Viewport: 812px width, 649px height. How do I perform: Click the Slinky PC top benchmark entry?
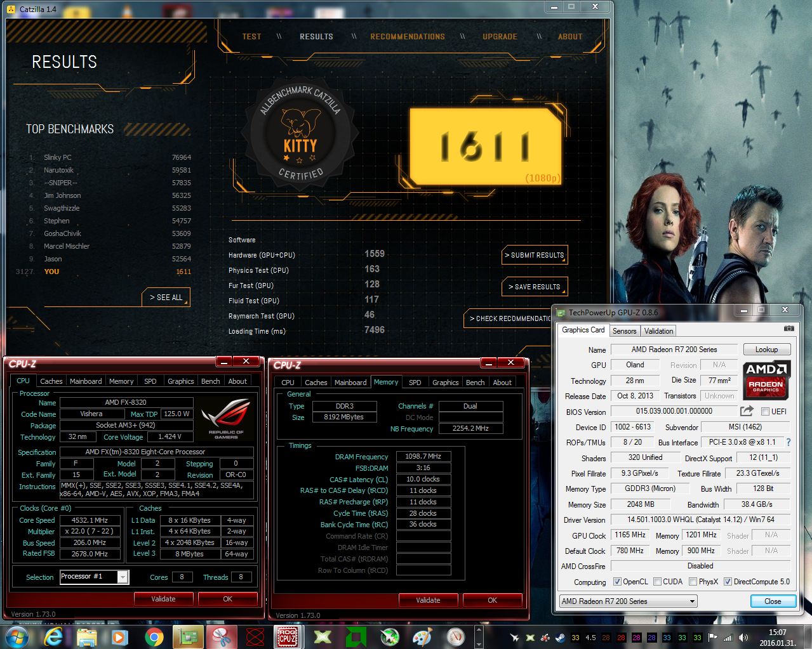tap(110, 157)
